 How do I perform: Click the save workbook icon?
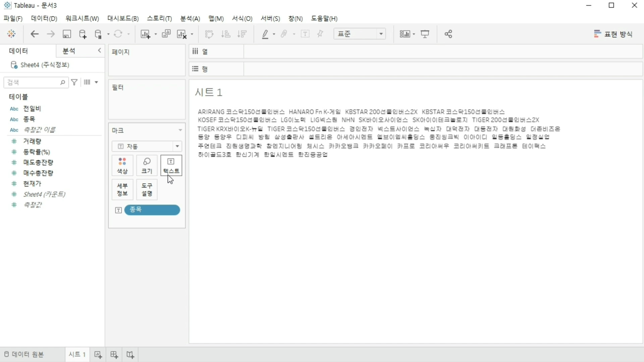67,34
